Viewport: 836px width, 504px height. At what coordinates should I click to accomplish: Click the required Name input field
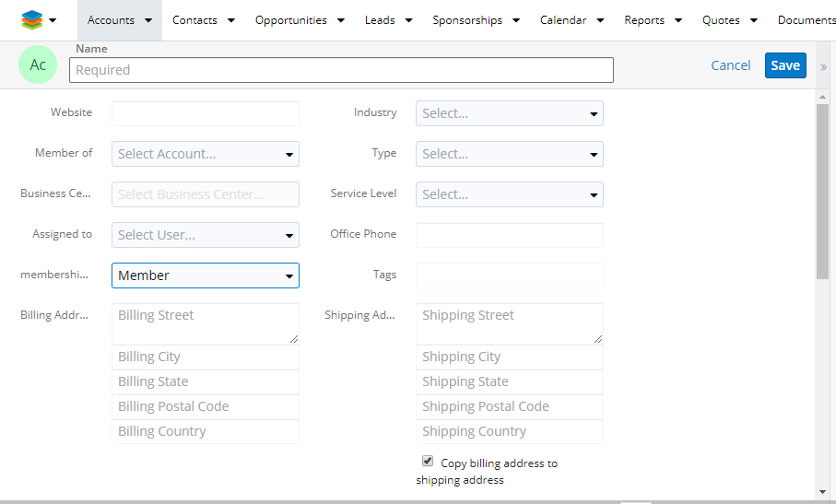341,70
